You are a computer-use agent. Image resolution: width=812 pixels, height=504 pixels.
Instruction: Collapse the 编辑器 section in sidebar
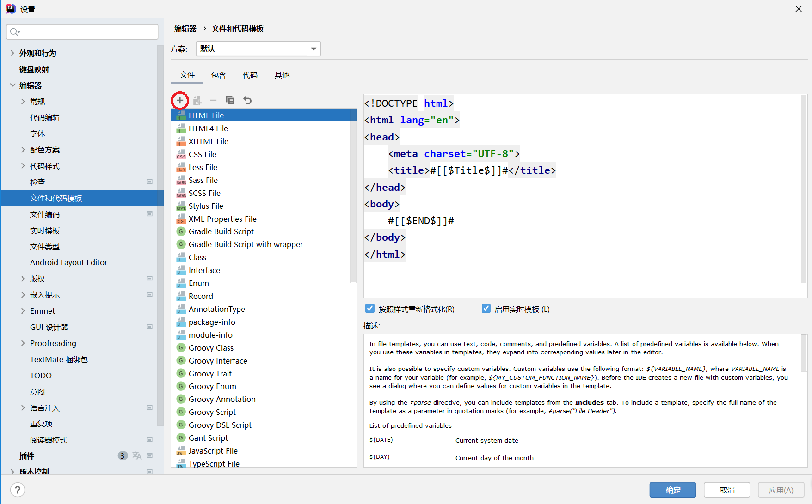click(x=12, y=85)
